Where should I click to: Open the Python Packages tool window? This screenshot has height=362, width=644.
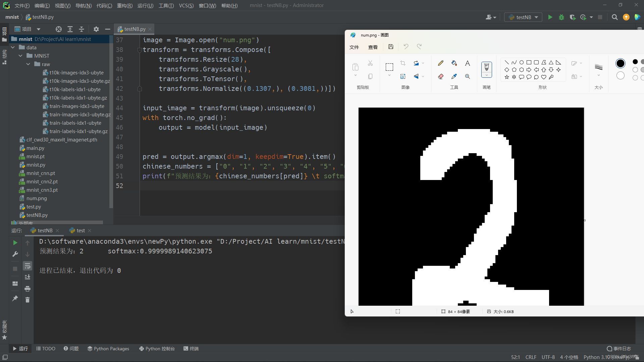tap(108, 349)
